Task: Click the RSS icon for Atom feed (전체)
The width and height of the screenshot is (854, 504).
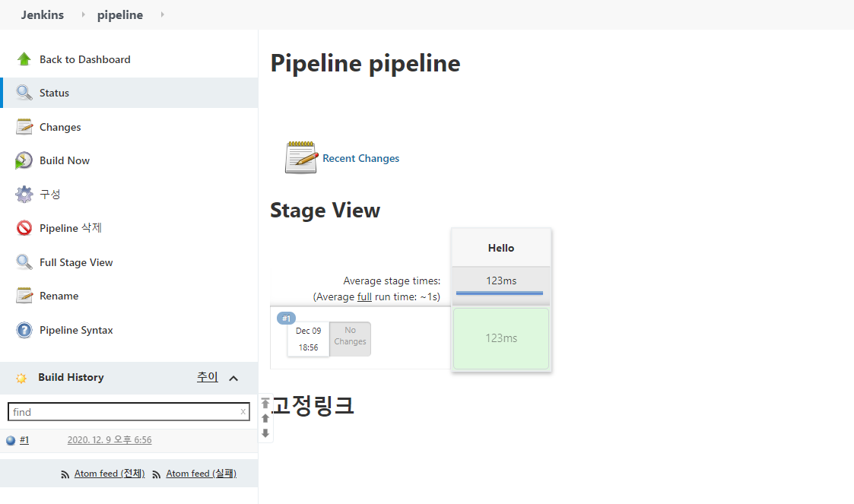Action: [x=65, y=474]
